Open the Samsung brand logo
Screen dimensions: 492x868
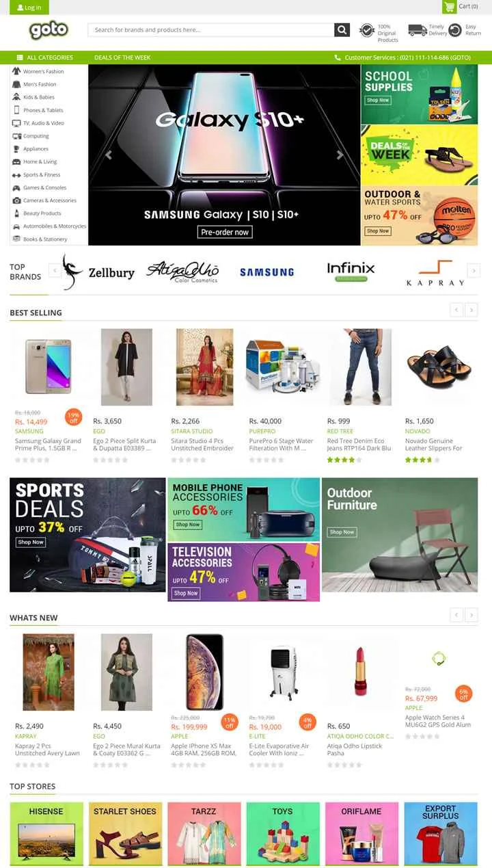tap(266, 272)
